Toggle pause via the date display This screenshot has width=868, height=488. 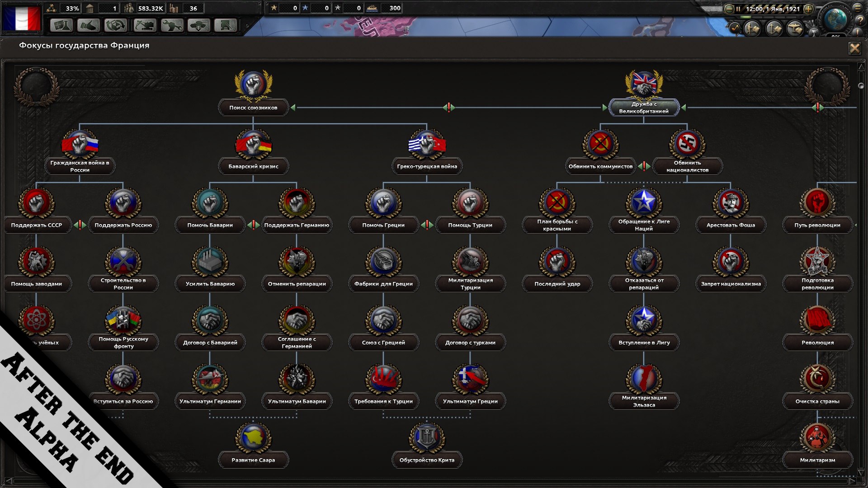point(772,9)
